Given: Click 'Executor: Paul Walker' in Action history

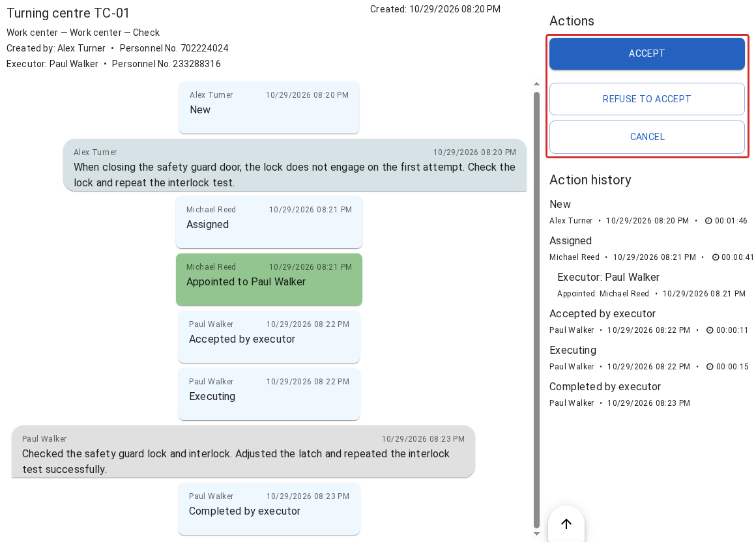Looking at the screenshot, I should (609, 277).
